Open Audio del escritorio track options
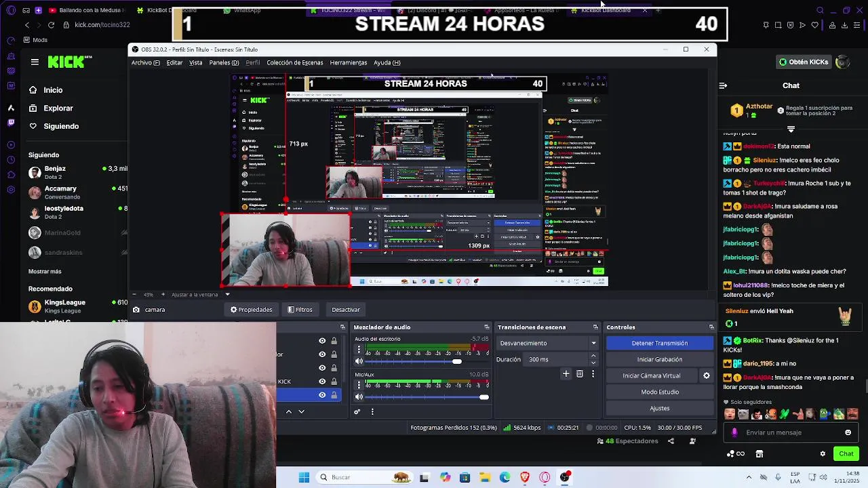Image resolution: width=868 pixels, height=488 pixels. pyautogui.click(x=359, y=350)
